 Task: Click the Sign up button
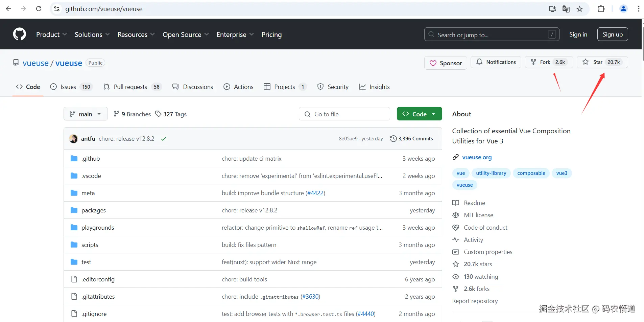click(613, 34)
